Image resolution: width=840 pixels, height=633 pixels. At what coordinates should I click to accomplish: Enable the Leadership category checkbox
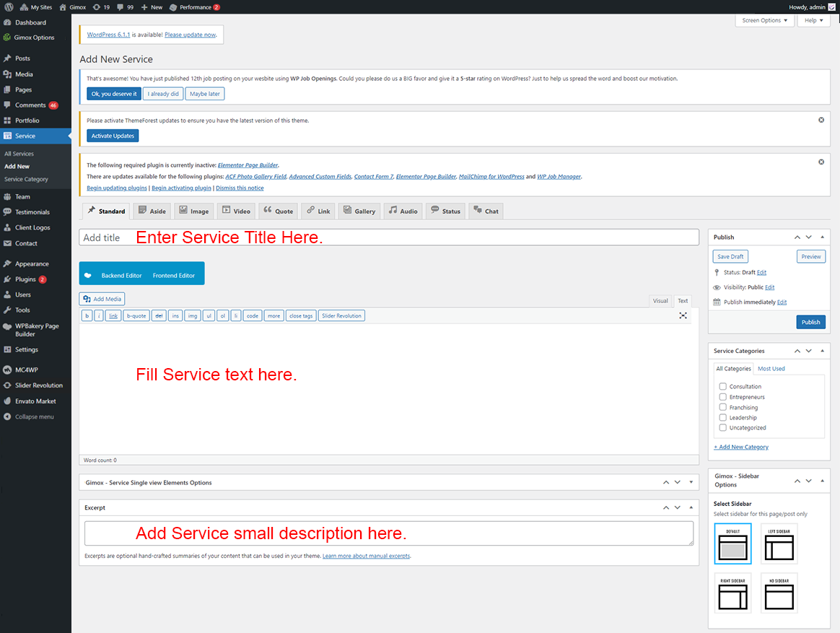722,417
